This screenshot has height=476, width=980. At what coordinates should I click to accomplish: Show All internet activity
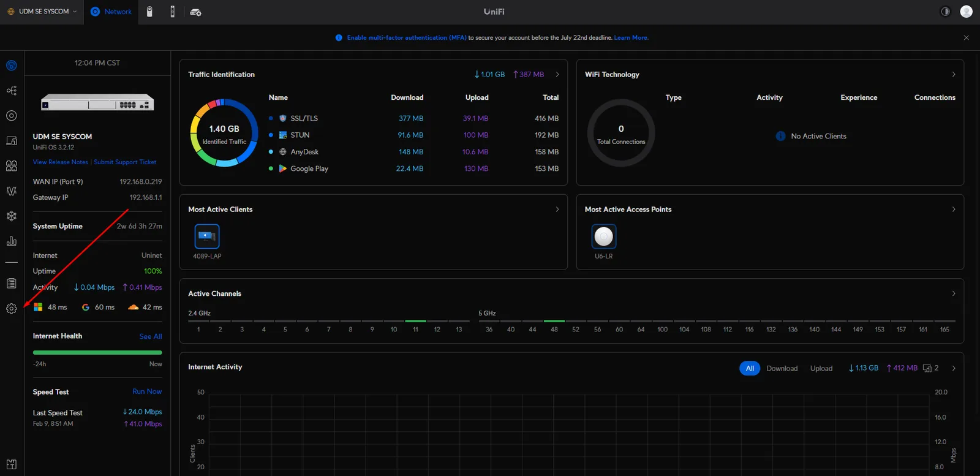(x=750, y=368)
